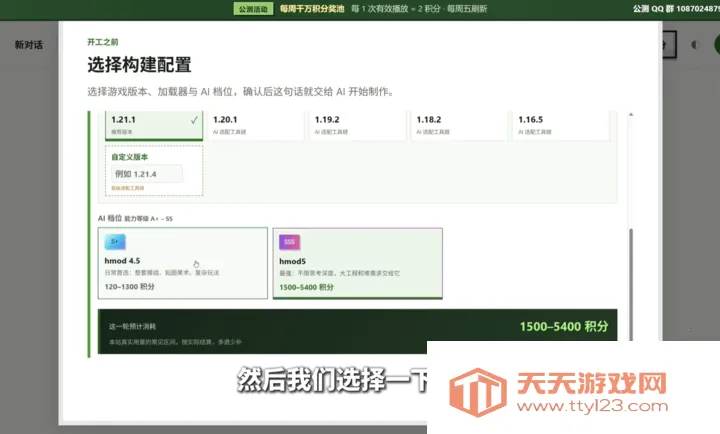Screen dimensions: 720x434
Task: Open the 新对话 item in background page
Action: (x=28, y=45)
